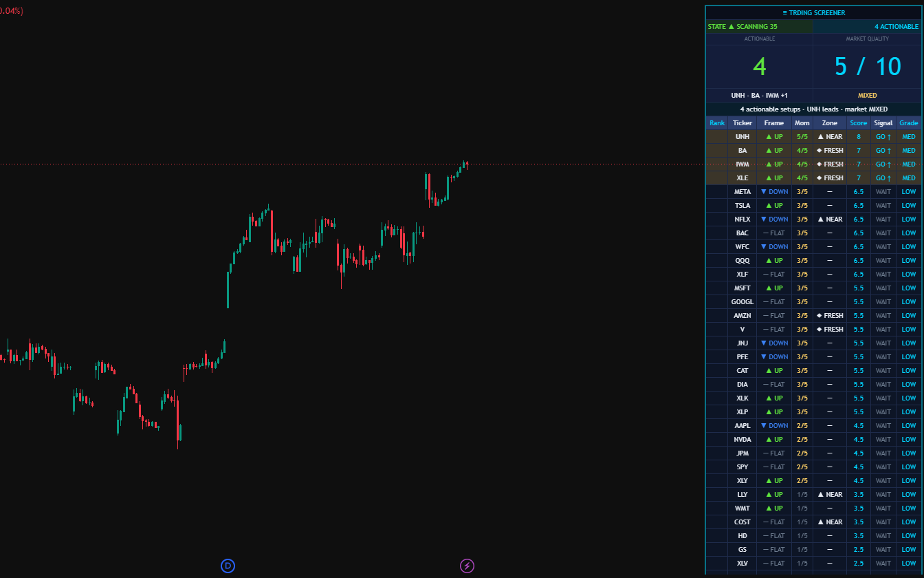Click the Rank column header
Screen dimensions: 924x578
point(717,123)
